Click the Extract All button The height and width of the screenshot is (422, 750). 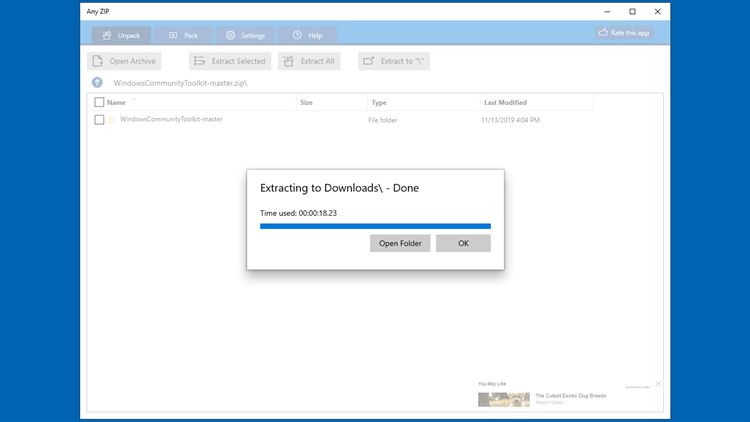click(309, 61)
